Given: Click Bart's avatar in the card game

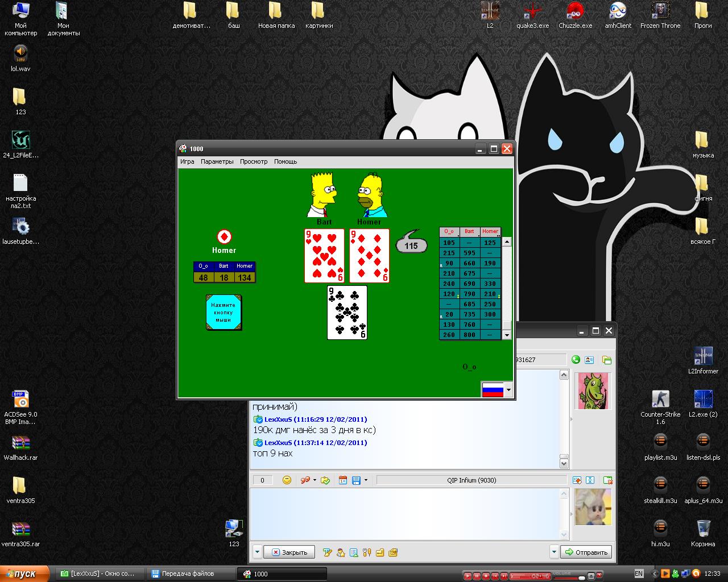Looking at the screenshot, I should click(323, 194).
